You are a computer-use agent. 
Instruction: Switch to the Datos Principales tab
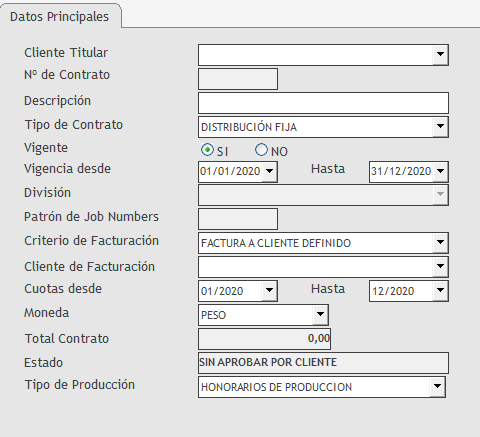(x=59, y=17)
